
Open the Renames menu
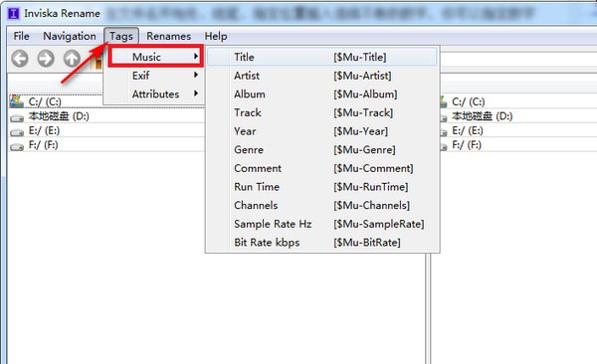click(x=169, y=36)
